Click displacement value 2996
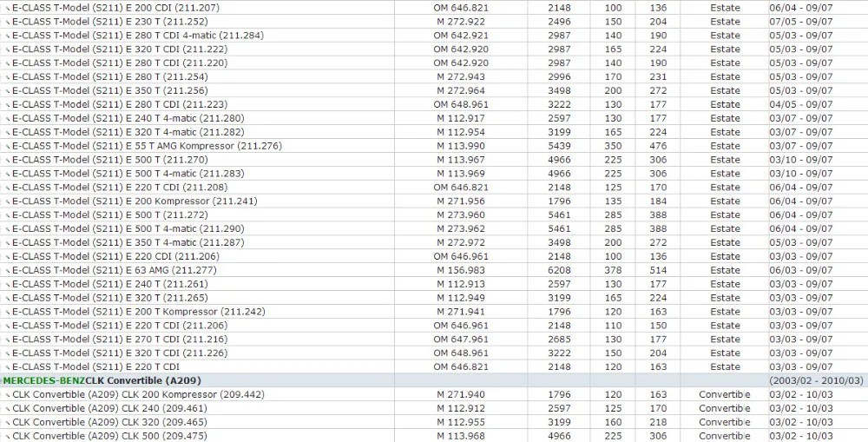 [559, 76]
